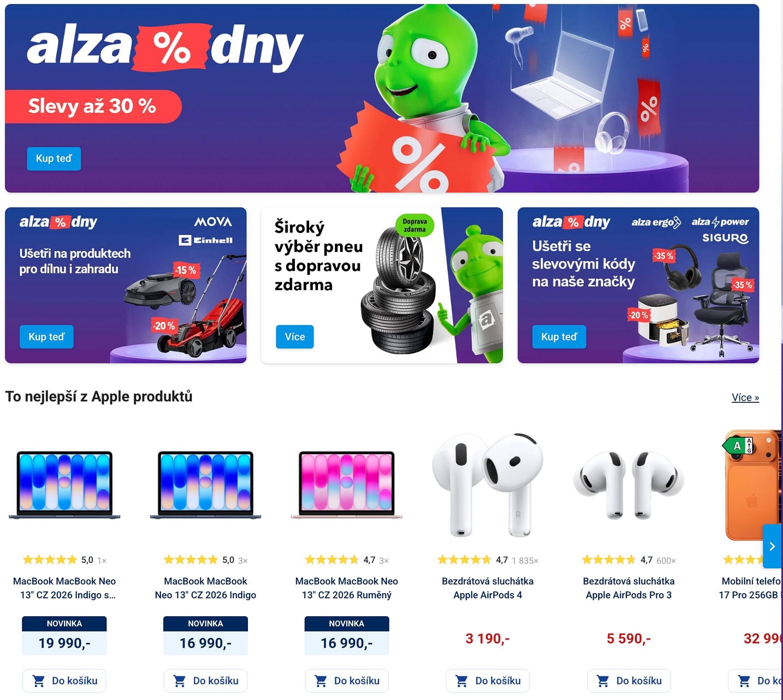This screenshot has height=700, width=783.
Task: Click the cart icon under the 16 990 Indigo MacBook
Action: (180, 681)
